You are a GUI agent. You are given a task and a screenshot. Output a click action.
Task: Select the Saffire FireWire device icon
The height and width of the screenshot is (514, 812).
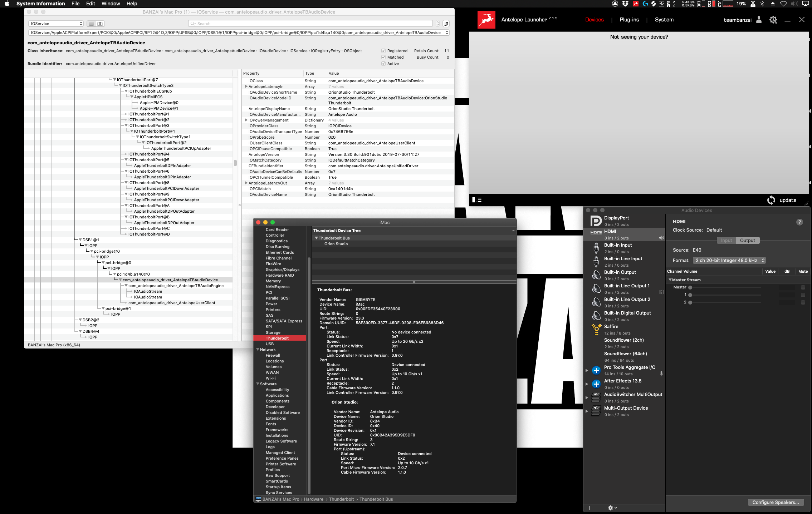596,330
